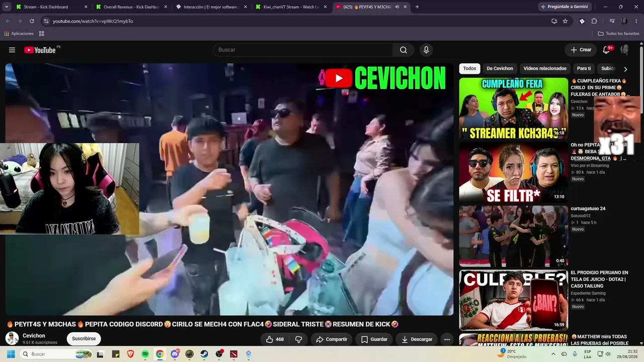Open Steam from the taskbar
This screenshot has height=362, width=644.
(204, 354)
